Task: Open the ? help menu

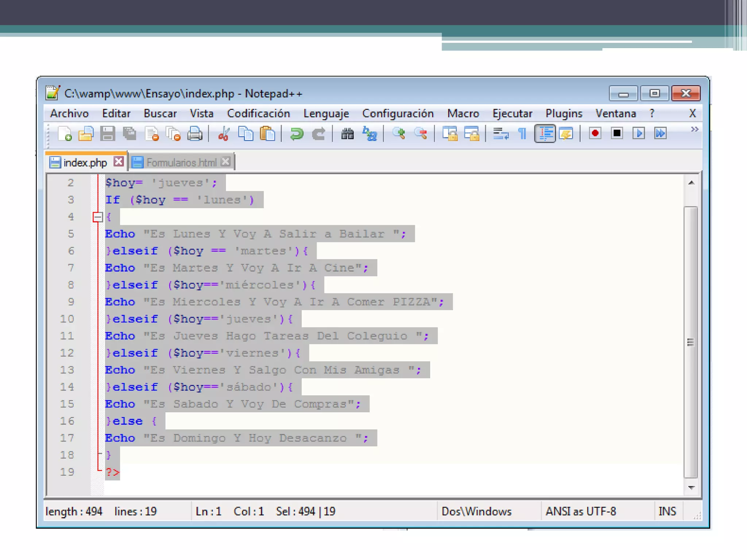Action: (652, 114)
